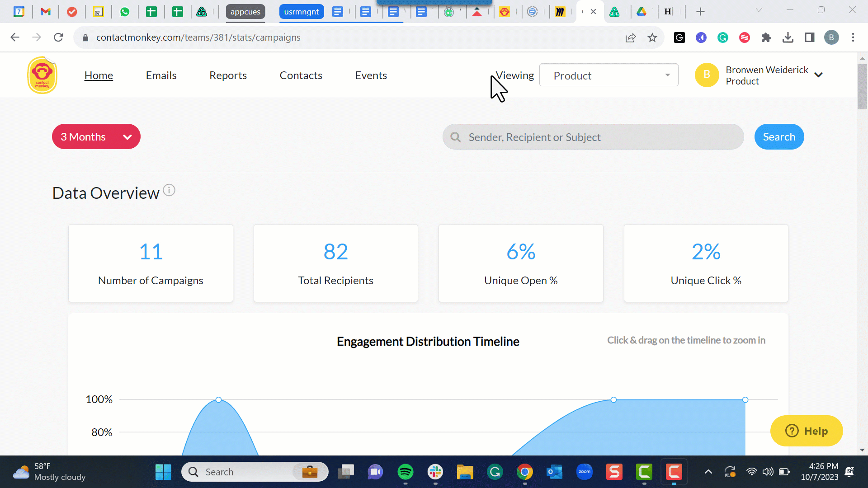Open Google Chrome from the taskbar

(525, 472)
